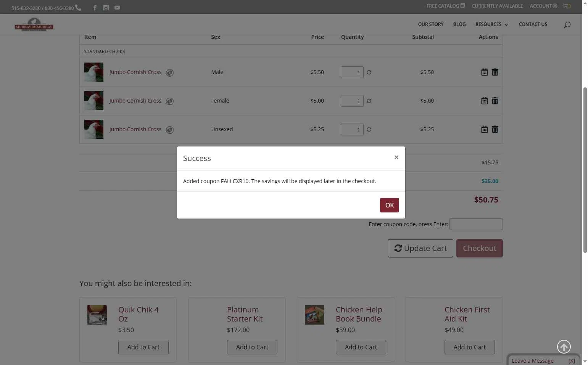Viewport: 588px width, 365px height.
Task: Open Currently Available link
Action: [497, 6]
